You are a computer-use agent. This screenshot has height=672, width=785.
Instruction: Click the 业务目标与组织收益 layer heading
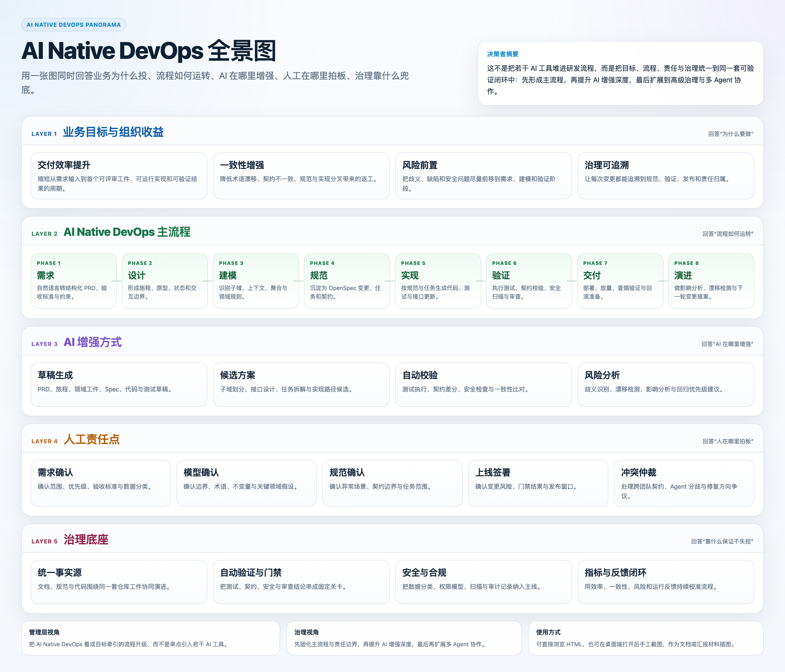click(x=113, y=132)
